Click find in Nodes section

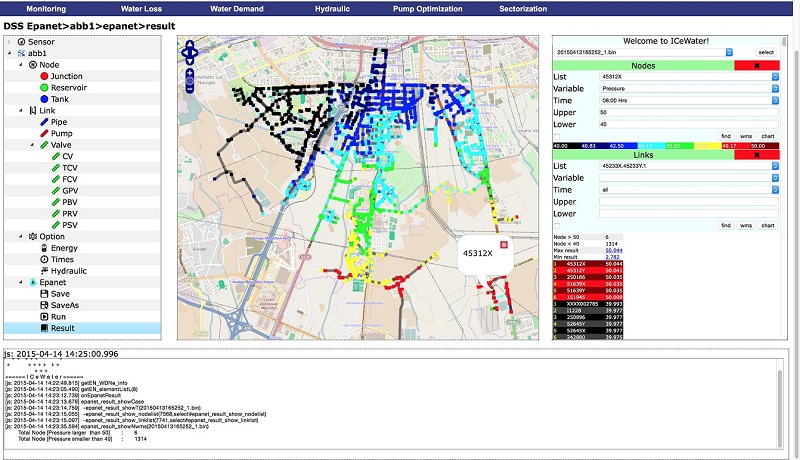pos(726,136)
